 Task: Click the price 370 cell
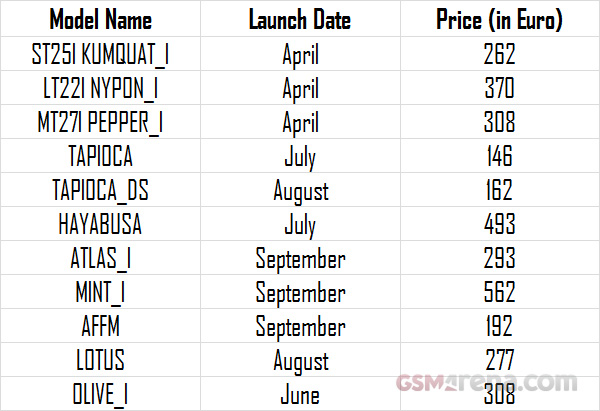pos(496,89)
